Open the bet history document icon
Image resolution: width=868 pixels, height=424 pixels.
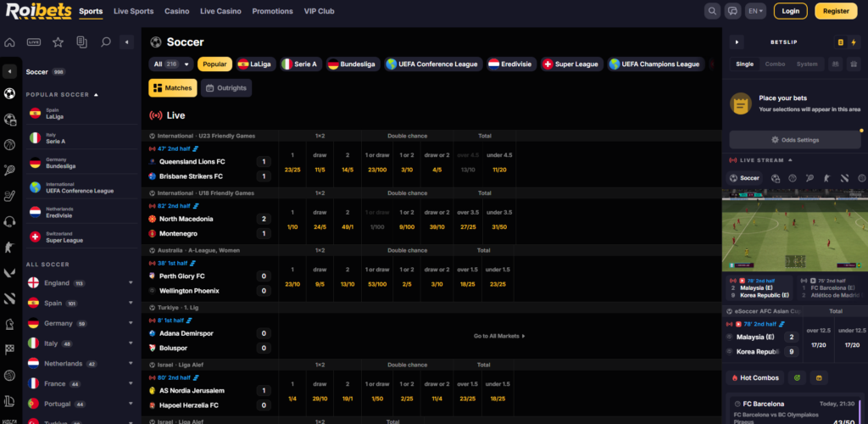(82, 42)
